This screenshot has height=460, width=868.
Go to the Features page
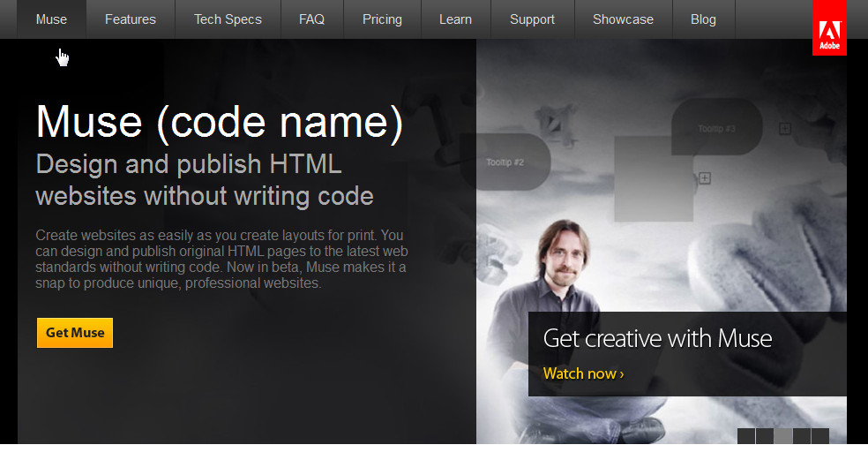coord(131,19)
